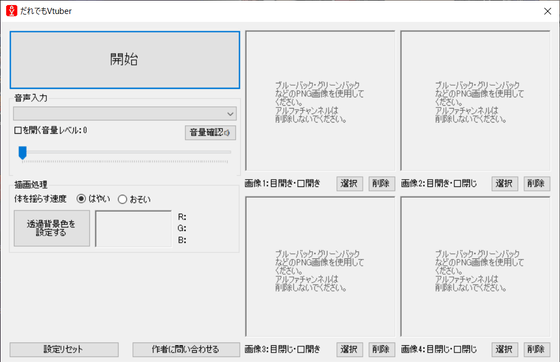Click the 画像1 image preview area
The height and width of the screenshot is (362, 560).
(320, 101)
